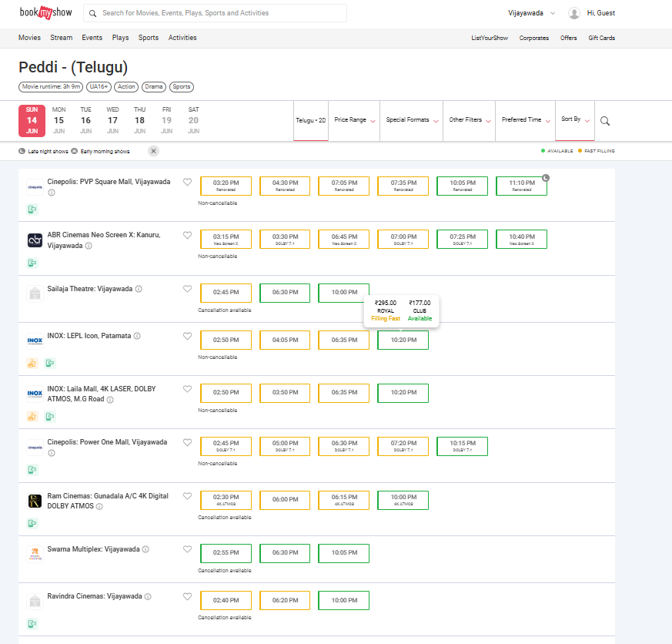The width and height of the screenshot is (672, 644).
Task: Book the 11:10 PM show at Cinepolis PVP
Action: (x=522, y=186)
